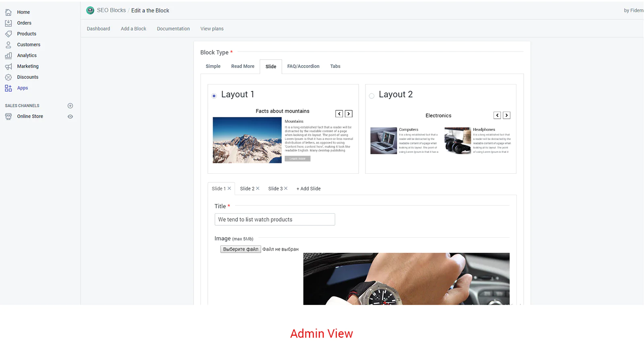
Task: Switch to the FAQ/Accordion block type tab
Action: 303,66
